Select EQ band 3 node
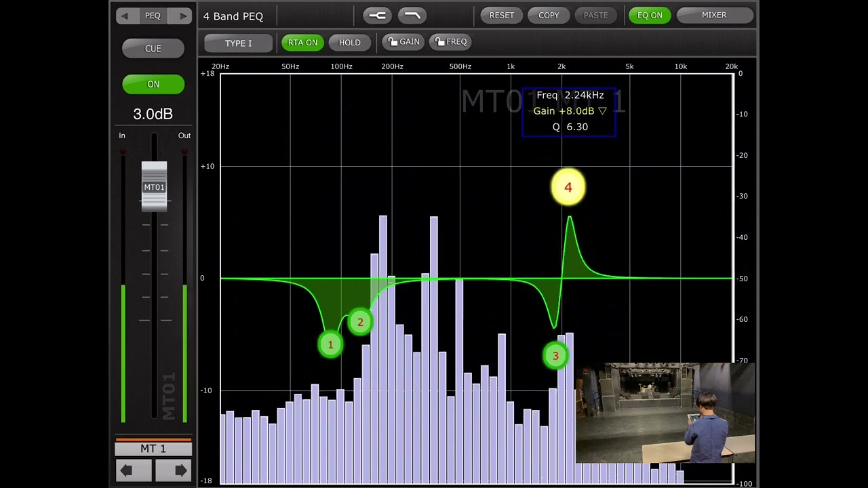This screenshot has width=868, height=488. click(x=555, y=356)
